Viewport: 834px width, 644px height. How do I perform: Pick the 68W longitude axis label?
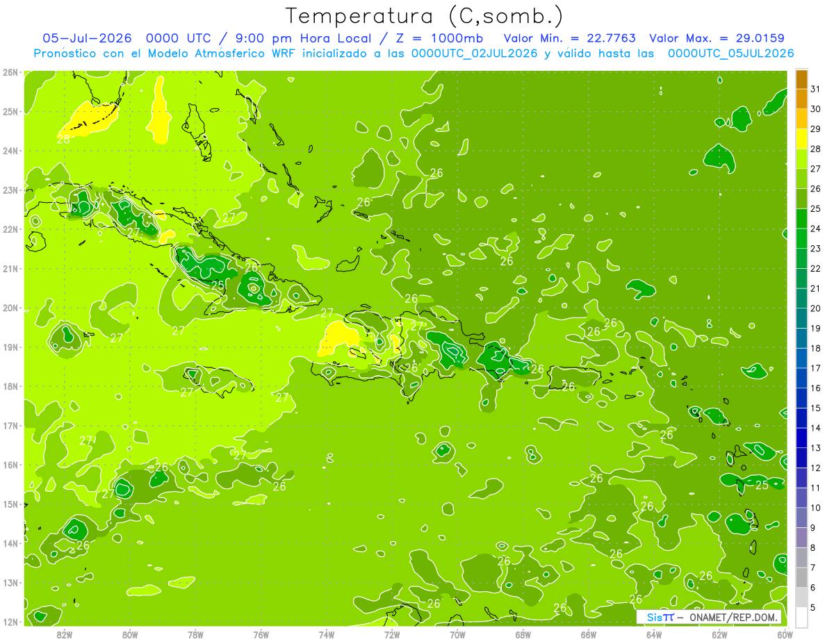pyautogui.click(x=523, y=634)
